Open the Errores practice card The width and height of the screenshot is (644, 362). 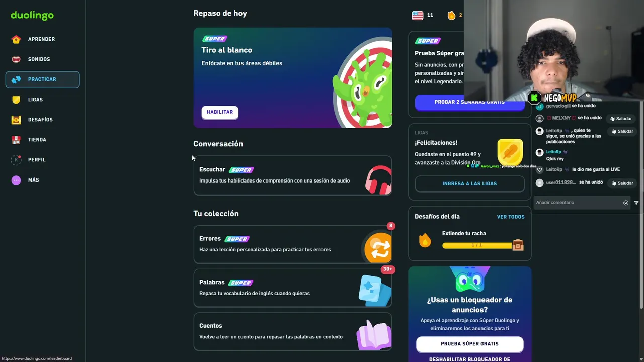[x=293, y=245]
